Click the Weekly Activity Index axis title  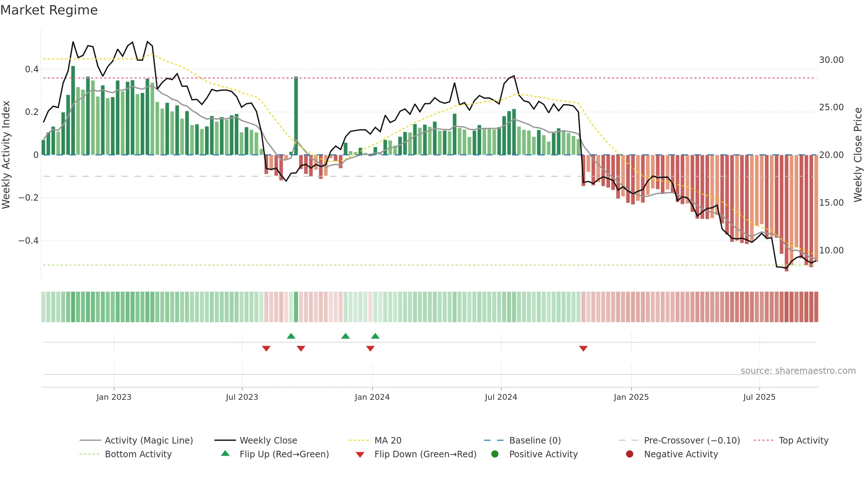click(6, 155)
